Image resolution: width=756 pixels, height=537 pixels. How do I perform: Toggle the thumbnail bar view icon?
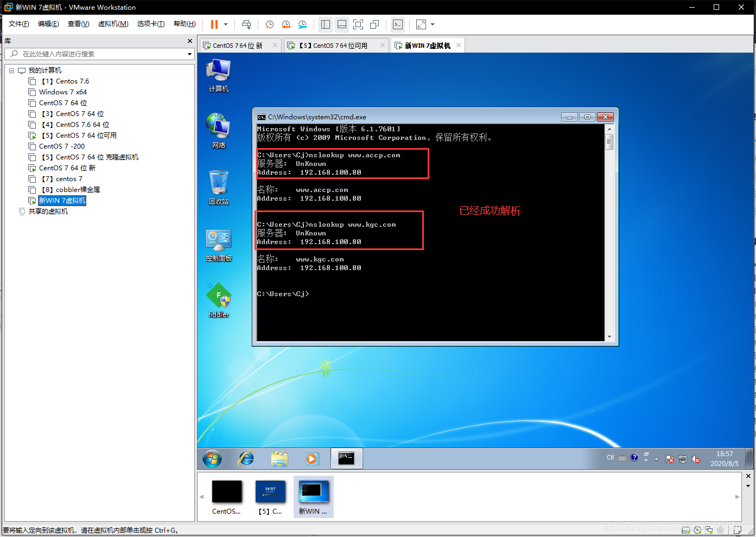(x=342, y=24)
